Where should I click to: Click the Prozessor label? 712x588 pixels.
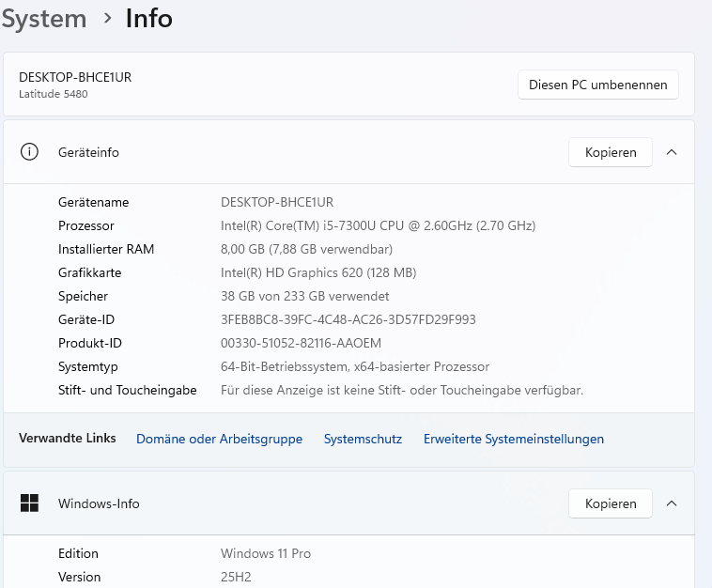[x=86, y=225]
